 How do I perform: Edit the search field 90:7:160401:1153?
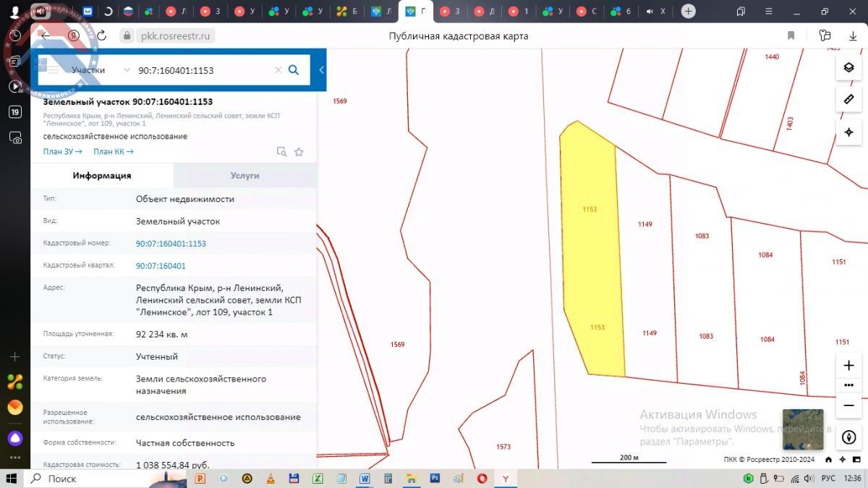click(204, 70)
